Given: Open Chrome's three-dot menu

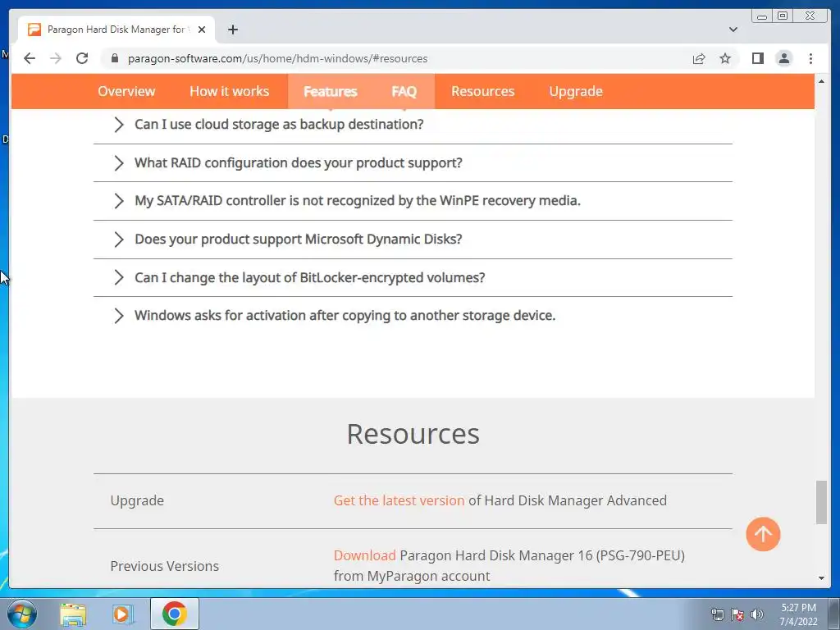Looking at the screenshot, I should [810, 58].
